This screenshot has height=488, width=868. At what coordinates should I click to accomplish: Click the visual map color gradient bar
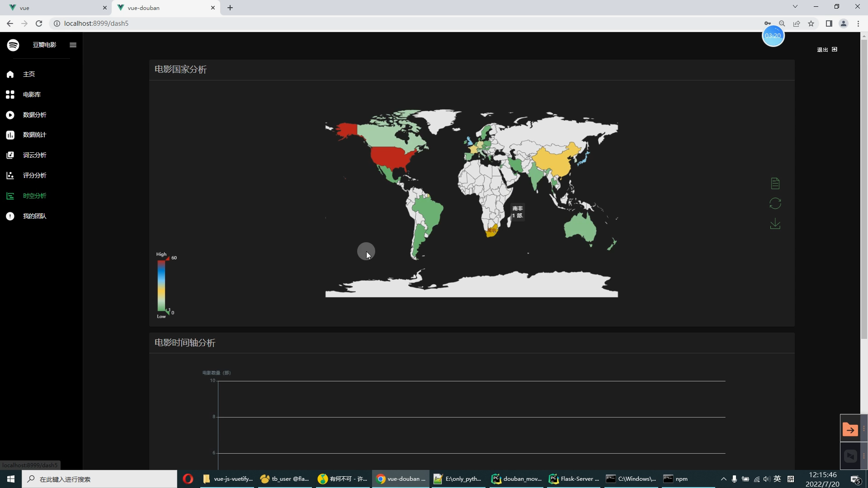click(x=161, y=286)
